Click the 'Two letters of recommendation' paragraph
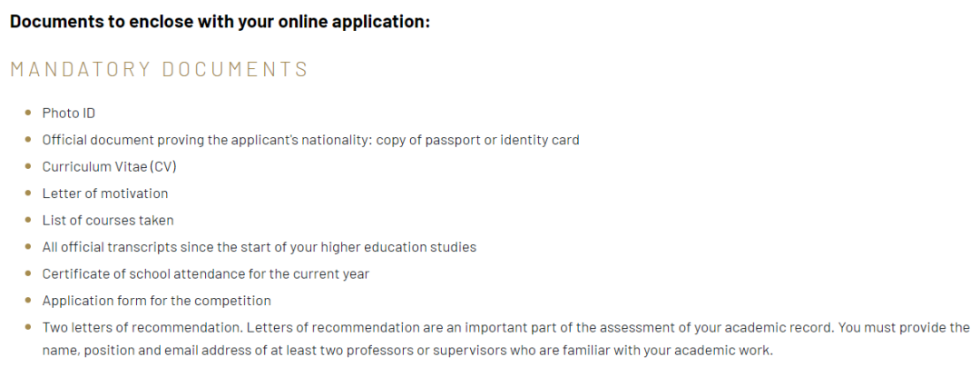The height and width of the screenshot is (367, 980). pyautogui.click(x=505, y=339)
